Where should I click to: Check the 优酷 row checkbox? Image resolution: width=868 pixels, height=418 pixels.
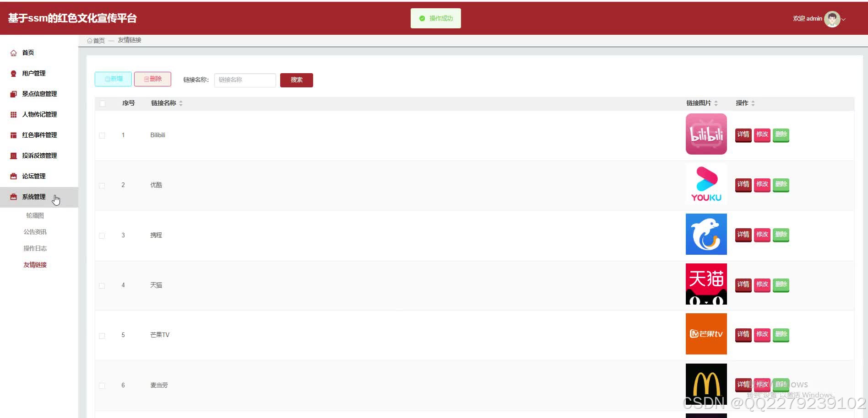pyautogui.click(x=102, y=186)
